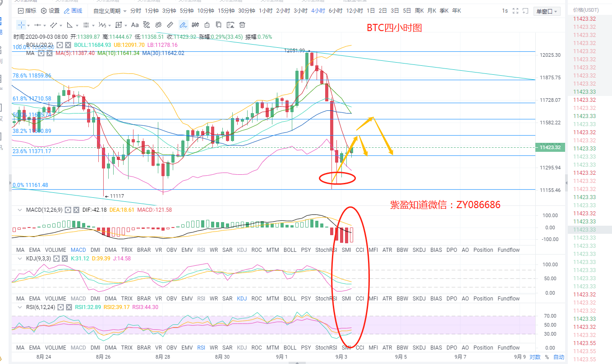Toggle percent scale on price axis

(547, 357)
